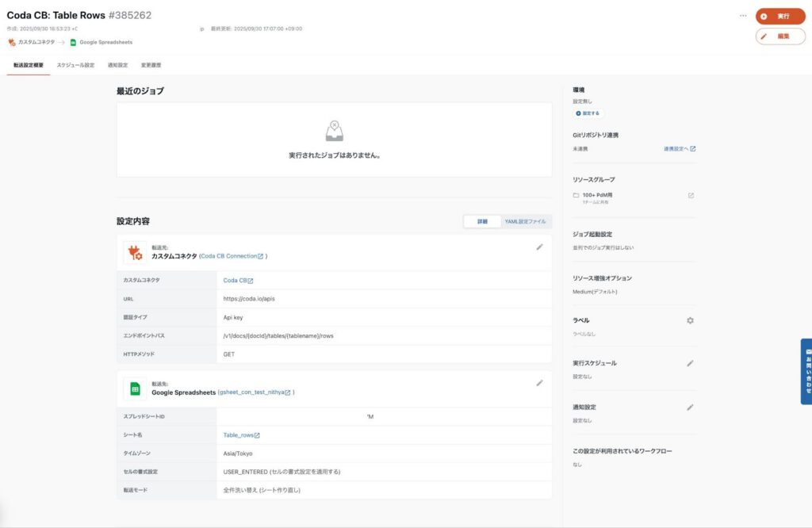Select the 通知設定 tab
The image size is (812, 528).
(117, 65)
